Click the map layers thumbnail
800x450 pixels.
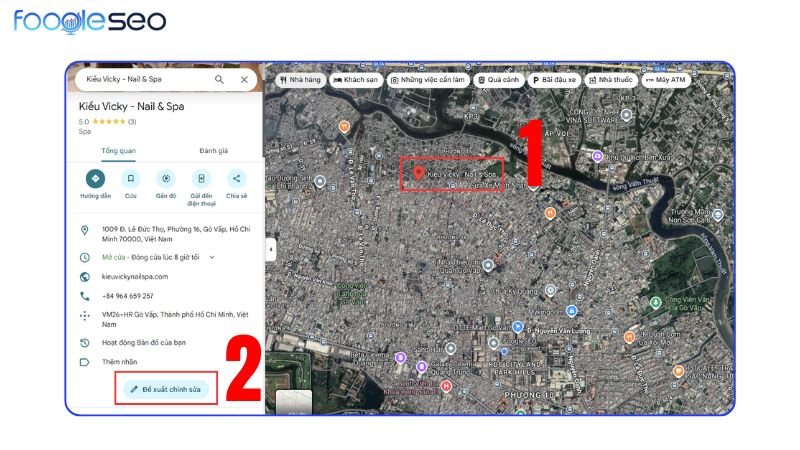tap(294, 401)
